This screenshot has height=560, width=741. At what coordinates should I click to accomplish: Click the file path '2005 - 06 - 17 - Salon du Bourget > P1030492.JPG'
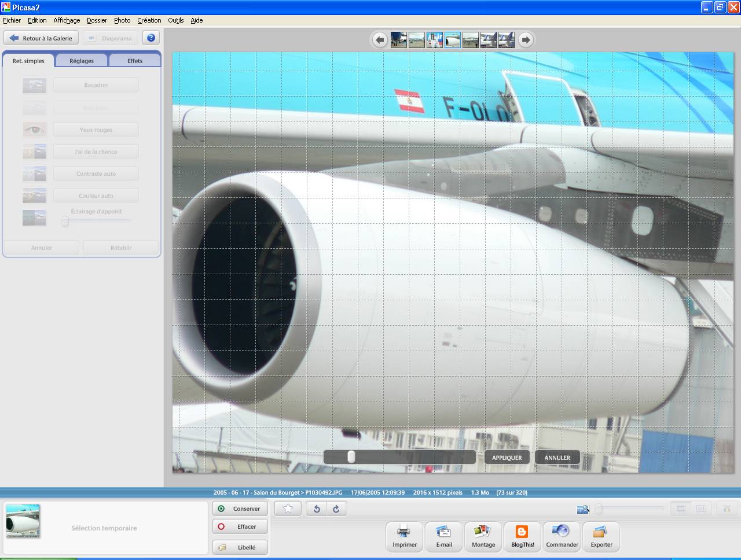[277, 493]
